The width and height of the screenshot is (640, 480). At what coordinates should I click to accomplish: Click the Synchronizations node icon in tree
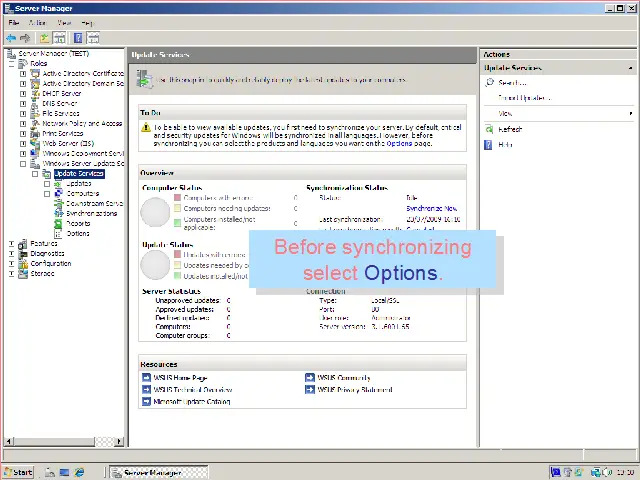pos(58,213)
